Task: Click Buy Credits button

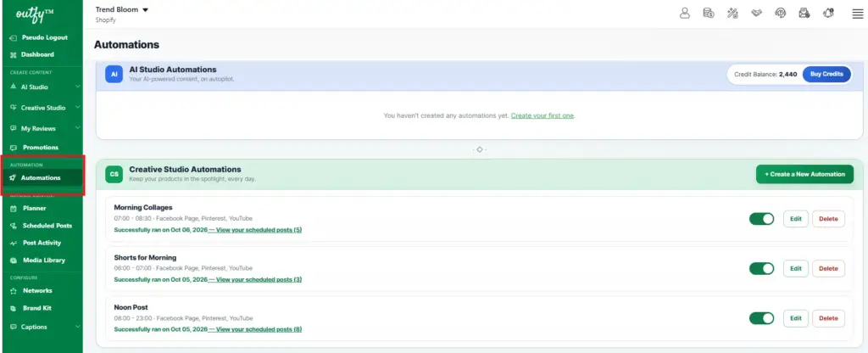Action: 826,75
